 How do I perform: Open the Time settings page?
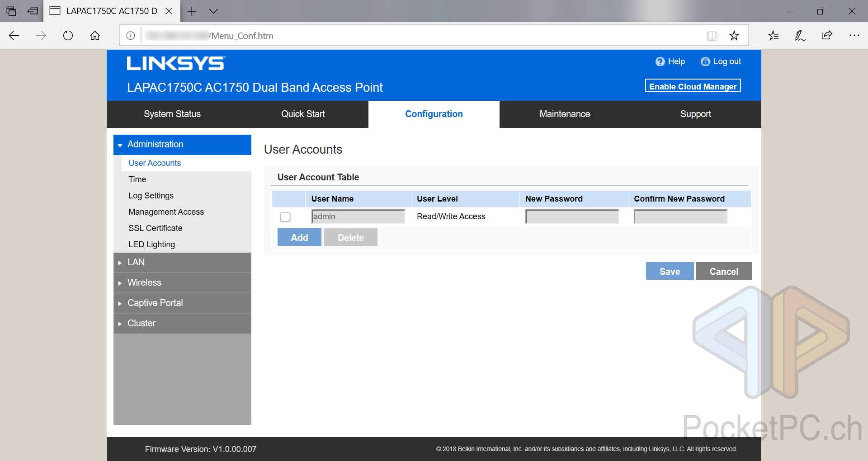tap(137, 179)
